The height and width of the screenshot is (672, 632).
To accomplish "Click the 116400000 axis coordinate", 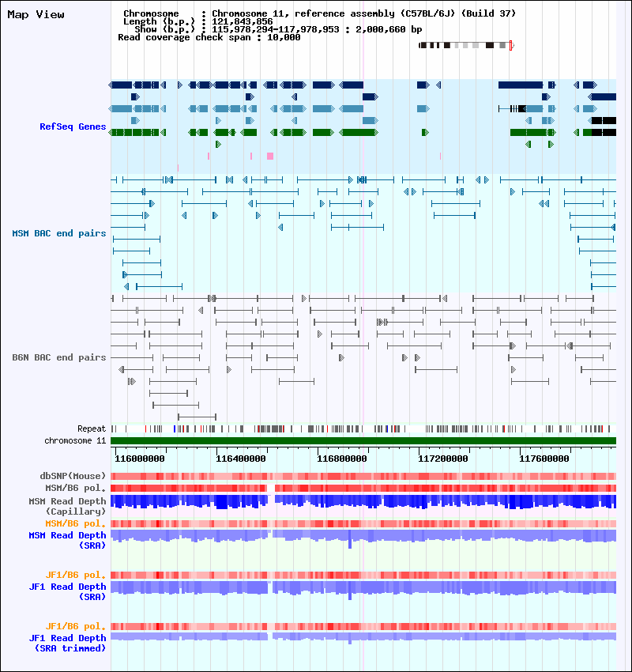I will 241,459.
